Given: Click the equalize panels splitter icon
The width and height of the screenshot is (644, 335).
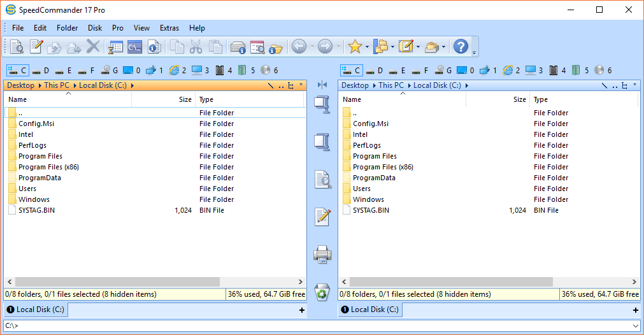Looking at the screenshot, I should pyautogui.click(x=322, y=85).
